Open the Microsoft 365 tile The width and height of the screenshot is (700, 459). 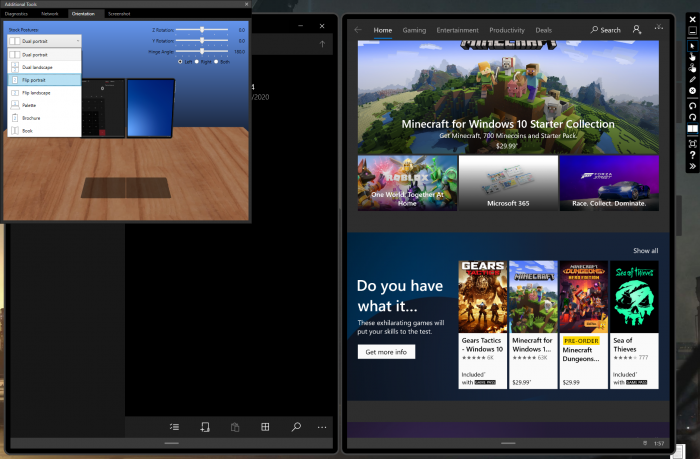click(508, 183)
